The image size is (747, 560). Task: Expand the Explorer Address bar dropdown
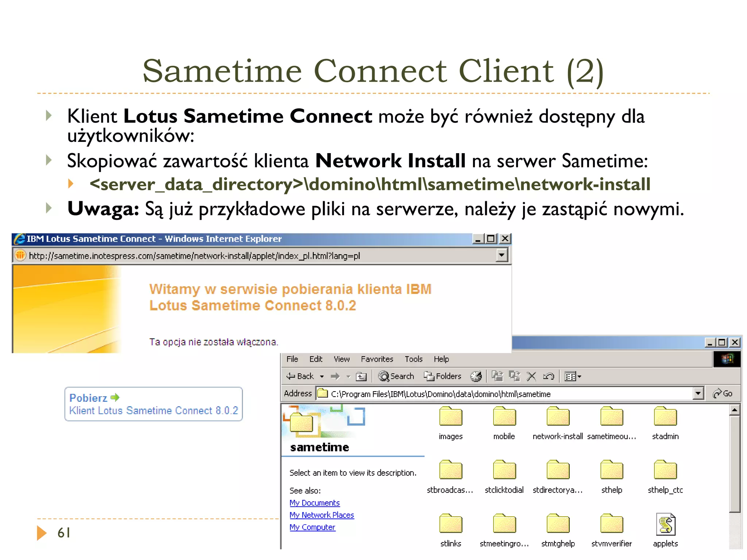[x=698, y=394]
